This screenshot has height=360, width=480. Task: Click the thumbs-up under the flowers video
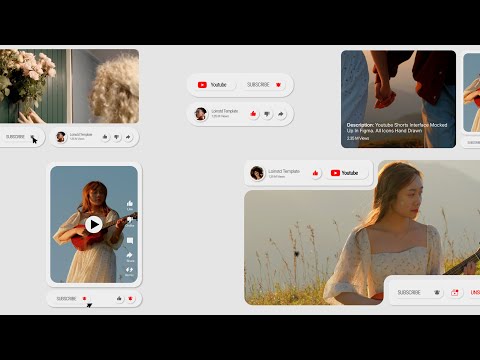[x=105, y=137]
